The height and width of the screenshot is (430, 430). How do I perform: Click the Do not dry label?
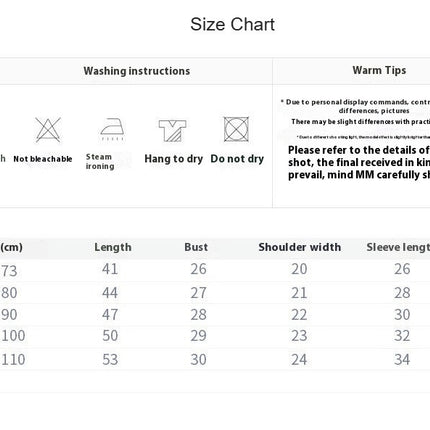[x=237, y=159]
